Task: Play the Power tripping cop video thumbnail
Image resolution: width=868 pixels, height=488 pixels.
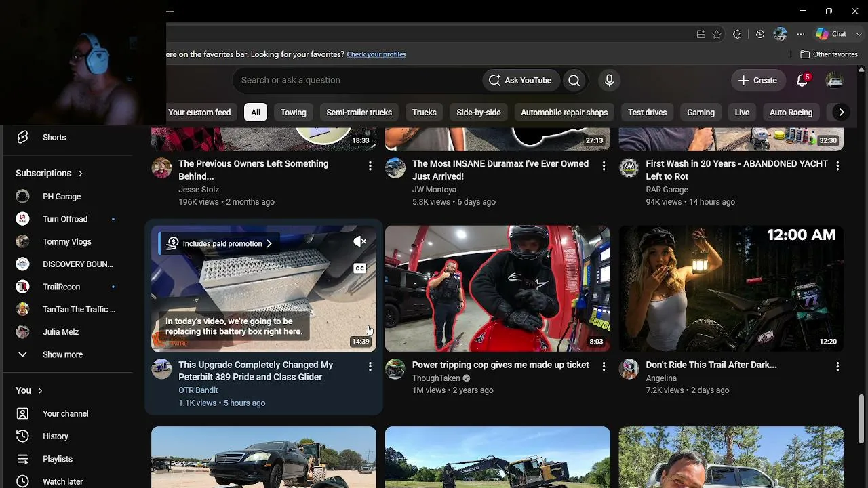Action: click(x=497, y=289)
